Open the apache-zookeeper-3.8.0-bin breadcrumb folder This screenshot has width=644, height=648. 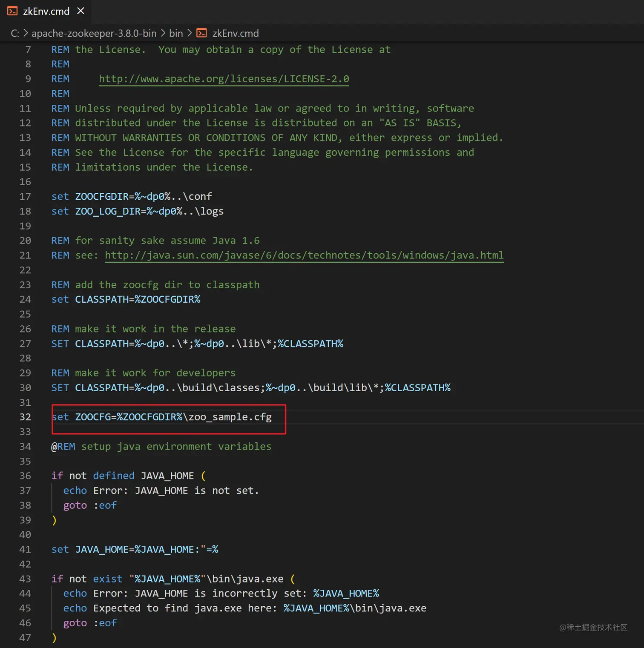94,33
